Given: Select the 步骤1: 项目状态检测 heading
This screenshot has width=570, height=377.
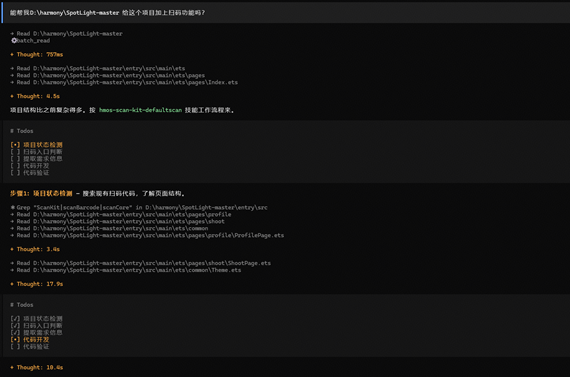Looking at the screenshot, I should (41, 194).
